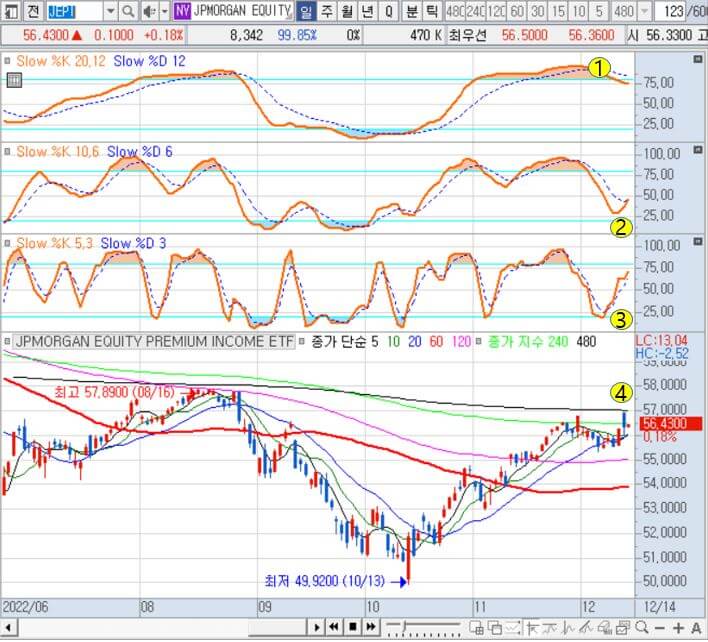708x642 pixels.
Task: Click the panel layout icon at top-left
Action: [10, 11]
